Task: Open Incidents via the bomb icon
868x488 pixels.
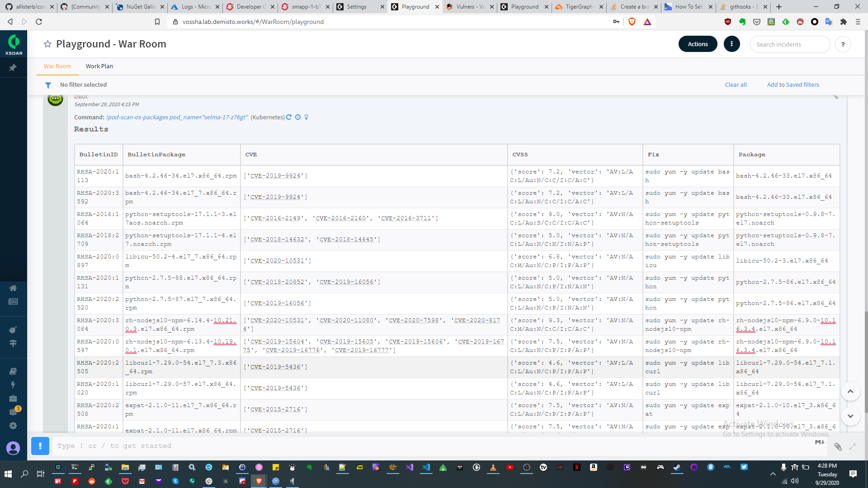Action: click(13, 330)
